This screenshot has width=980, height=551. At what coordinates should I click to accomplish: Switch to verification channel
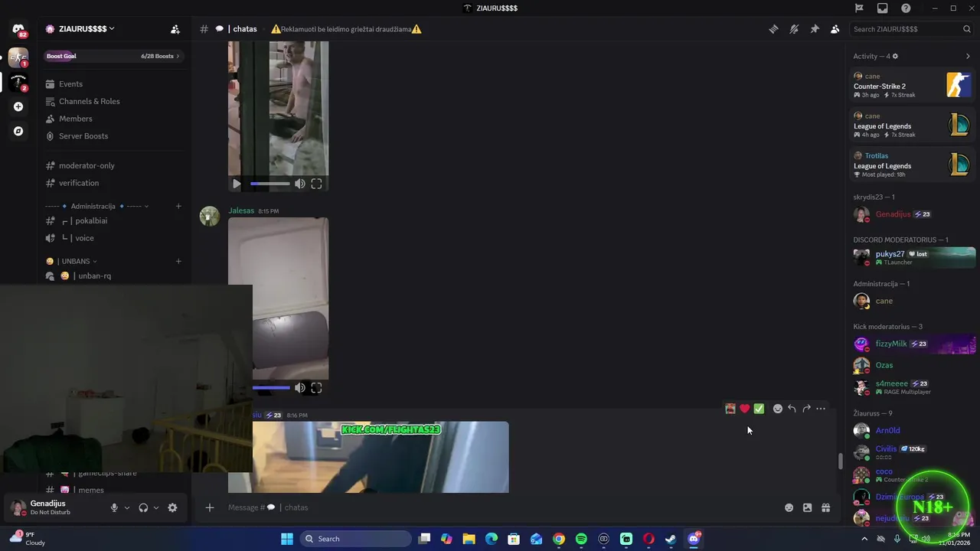tap(113, 183)
